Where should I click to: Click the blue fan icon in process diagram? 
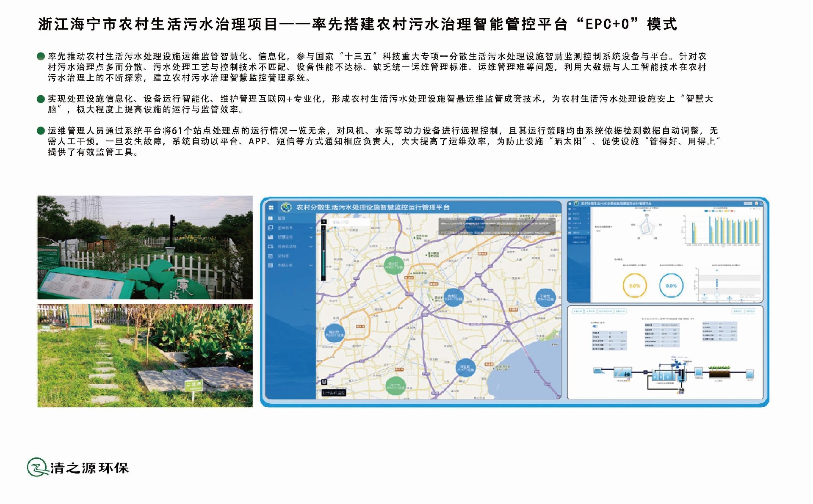(x=676, y=364)
